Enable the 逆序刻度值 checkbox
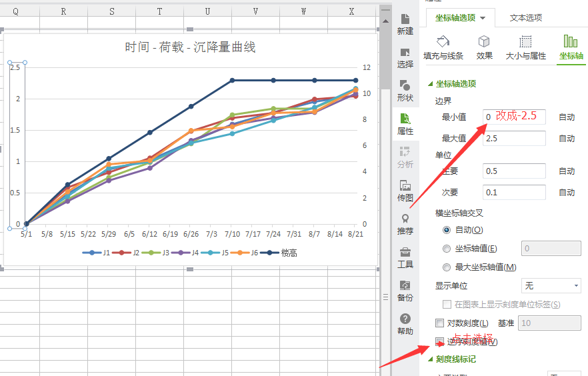588x376 pixels. pyautogui.click(x=439, y=342)
